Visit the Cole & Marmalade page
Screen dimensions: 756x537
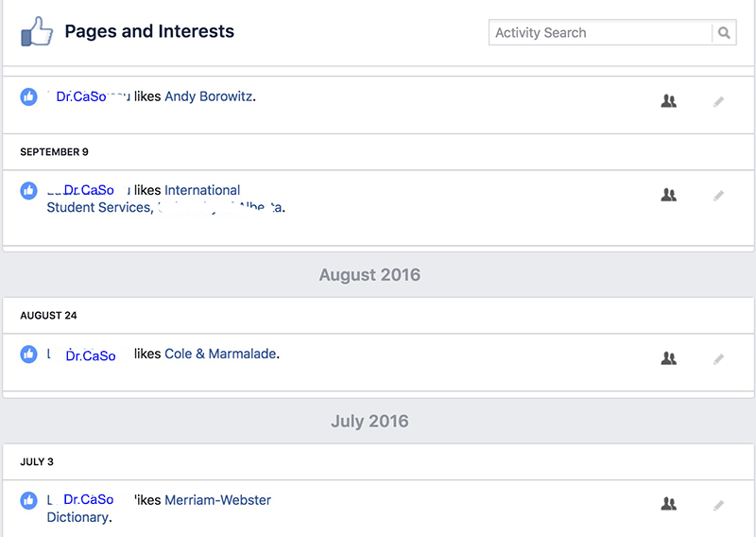pos(220,355)
